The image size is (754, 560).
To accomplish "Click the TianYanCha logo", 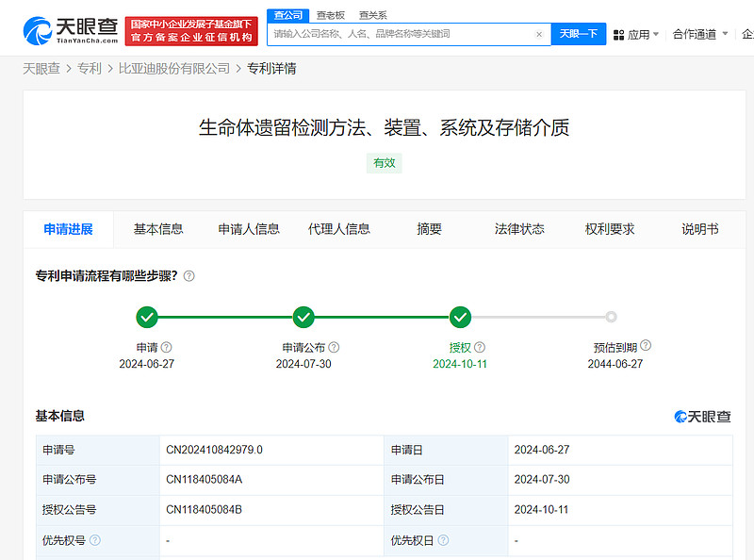I will tap(70, 31).
